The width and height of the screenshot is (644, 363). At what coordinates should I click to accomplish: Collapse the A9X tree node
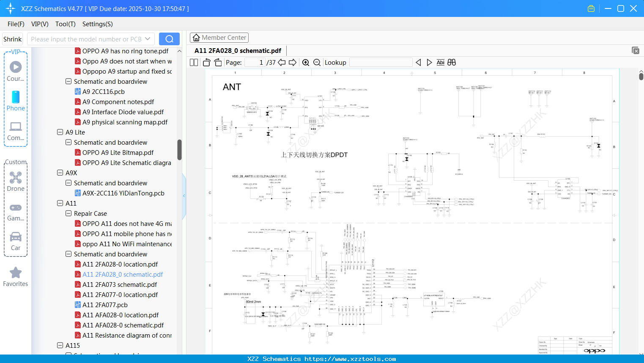point(60,173)
